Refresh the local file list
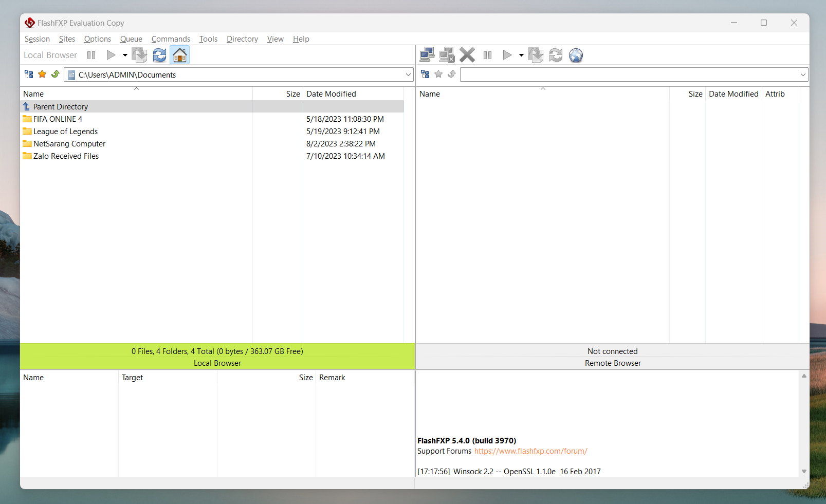The height and width of the screenshot is (504, 826). point(159,55)
